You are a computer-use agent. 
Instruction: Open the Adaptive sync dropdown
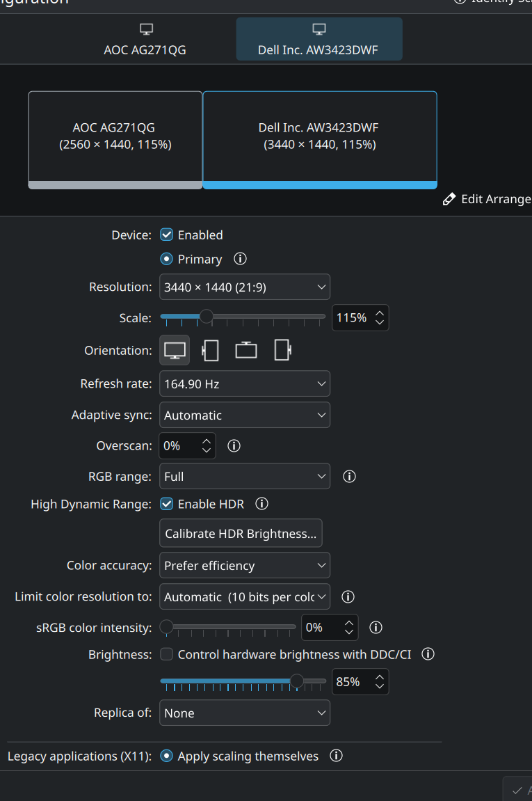coord(245,415)
